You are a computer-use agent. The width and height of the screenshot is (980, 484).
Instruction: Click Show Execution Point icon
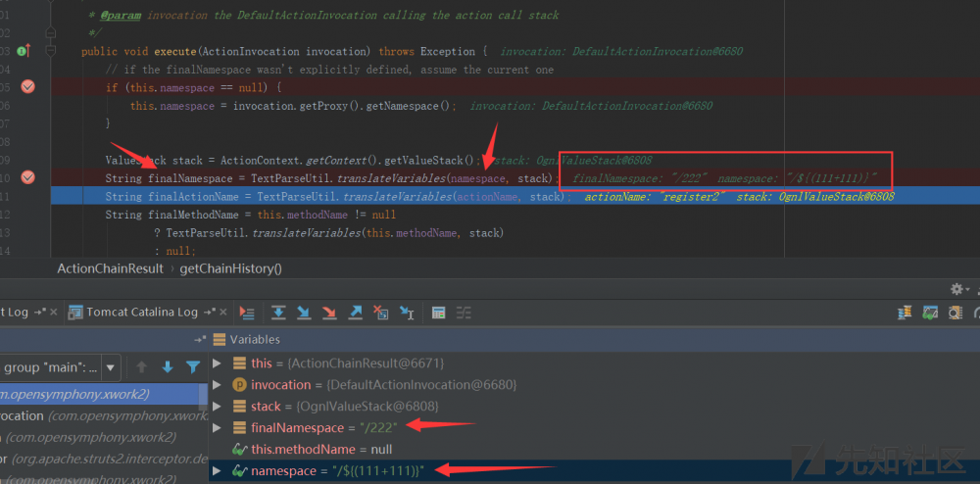tap(247, 313)
